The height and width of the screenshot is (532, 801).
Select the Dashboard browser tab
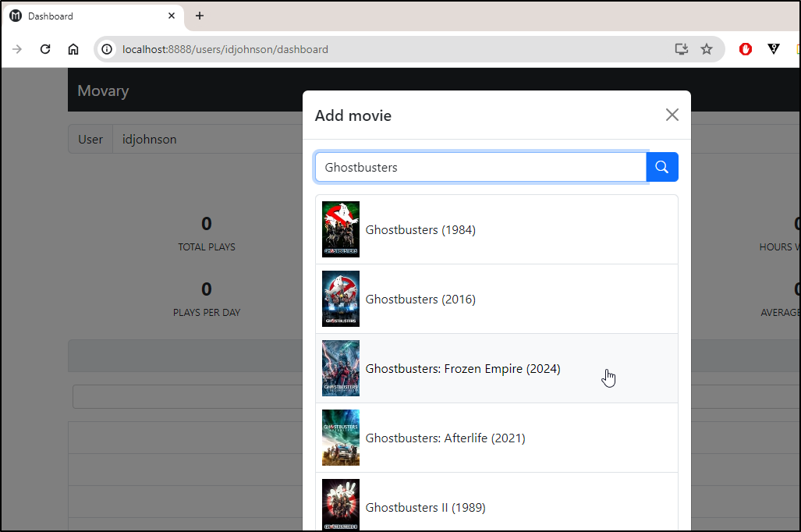click(x=94, y=16)
